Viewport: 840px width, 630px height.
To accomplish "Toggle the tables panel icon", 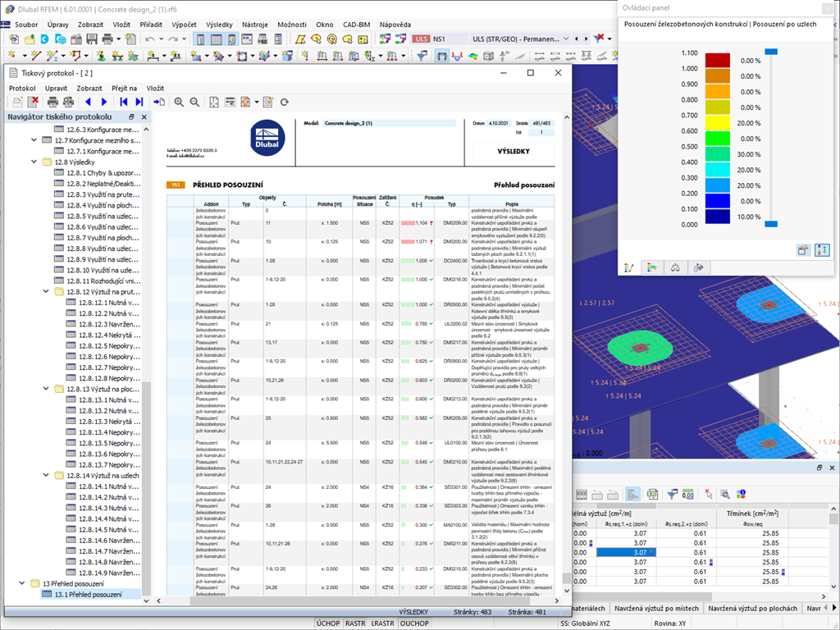I will [216, 39].
